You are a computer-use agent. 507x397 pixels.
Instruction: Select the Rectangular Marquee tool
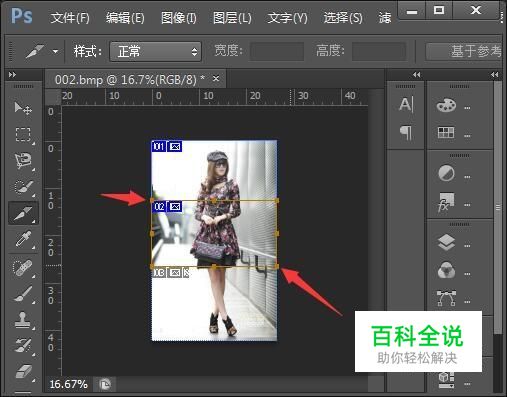[x=23, y=135]
